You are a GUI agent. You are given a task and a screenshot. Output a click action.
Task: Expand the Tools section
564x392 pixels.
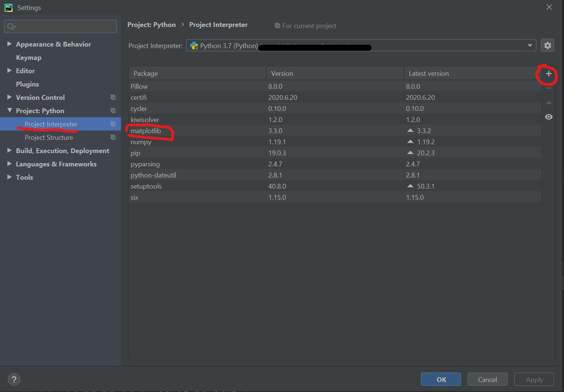9,177
